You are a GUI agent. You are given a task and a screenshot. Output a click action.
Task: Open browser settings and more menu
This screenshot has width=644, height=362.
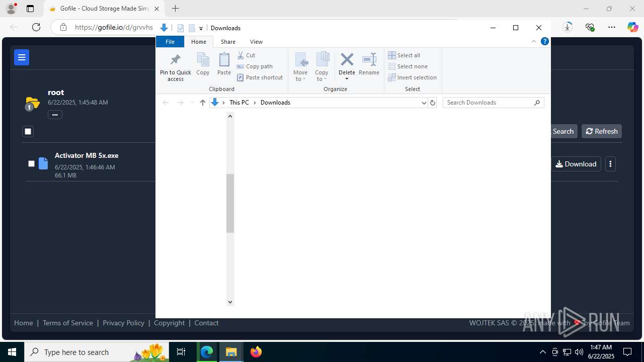pyautogui.click(x=612, y=27)
